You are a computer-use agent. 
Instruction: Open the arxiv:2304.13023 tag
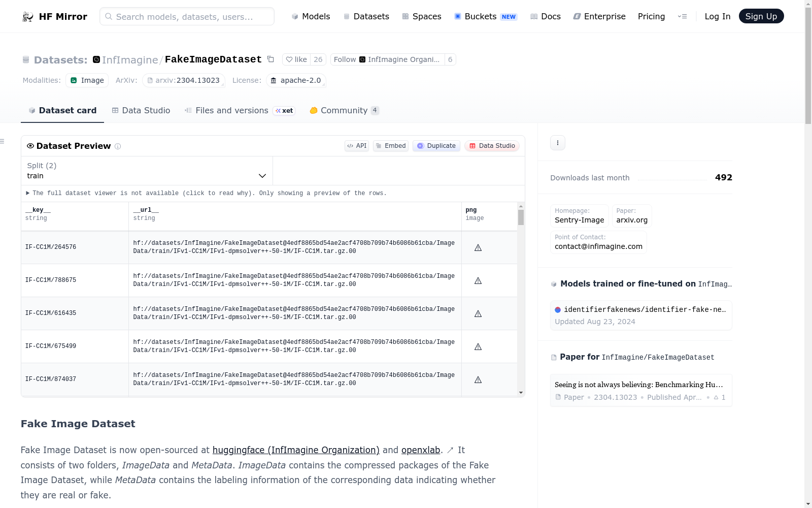184,80
